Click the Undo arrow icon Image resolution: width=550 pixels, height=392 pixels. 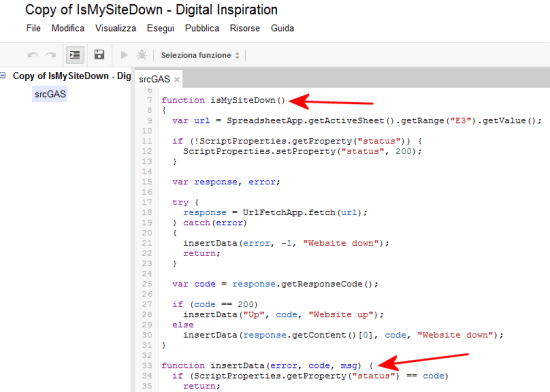pos(33,55)
